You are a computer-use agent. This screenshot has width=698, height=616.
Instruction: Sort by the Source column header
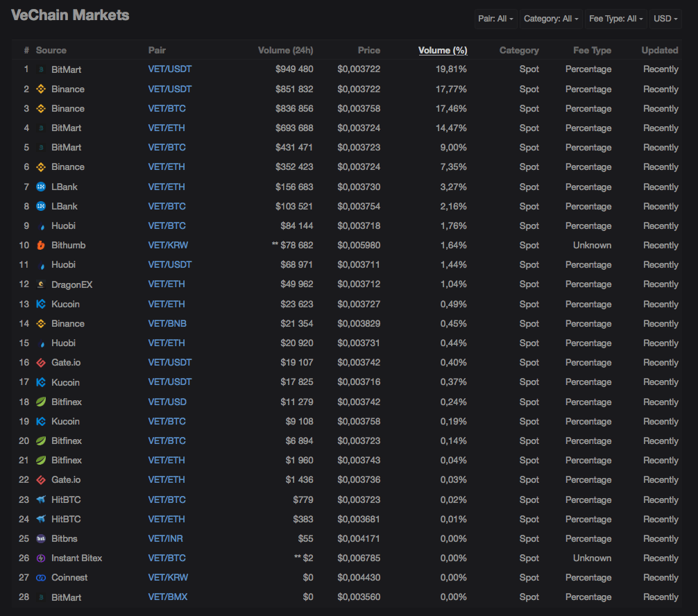click(x=51, y=51)
